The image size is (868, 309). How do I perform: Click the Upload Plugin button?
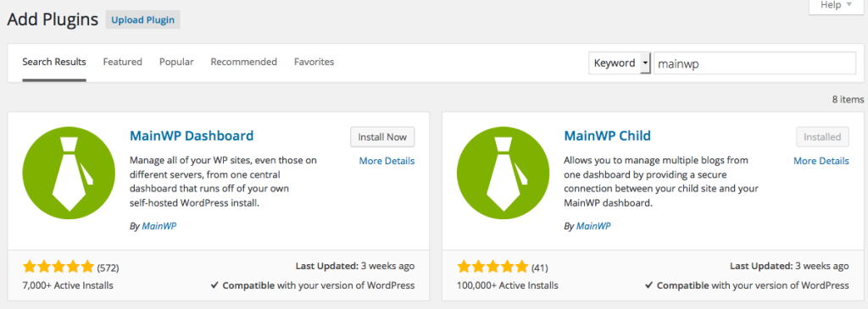(142, 20)
